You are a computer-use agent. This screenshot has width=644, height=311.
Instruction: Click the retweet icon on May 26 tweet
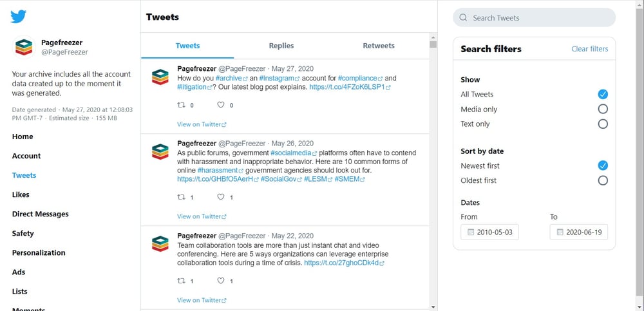pos(181,197)
